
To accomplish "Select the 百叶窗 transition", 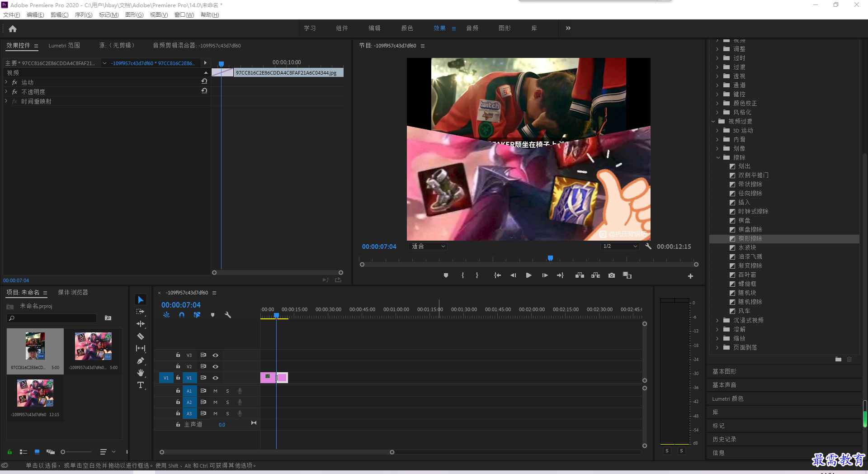I will pos(747,275).
